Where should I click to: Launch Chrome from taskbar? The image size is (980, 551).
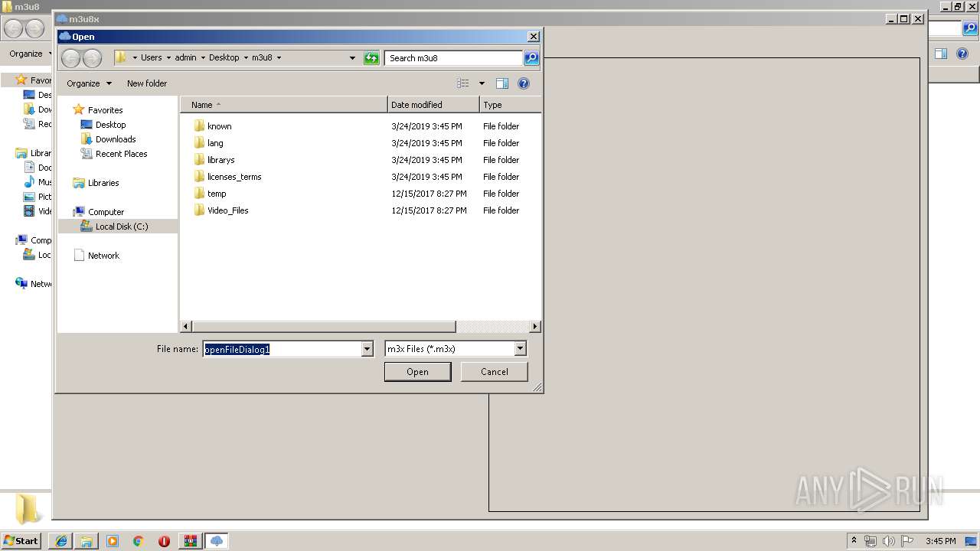(139, 541)
